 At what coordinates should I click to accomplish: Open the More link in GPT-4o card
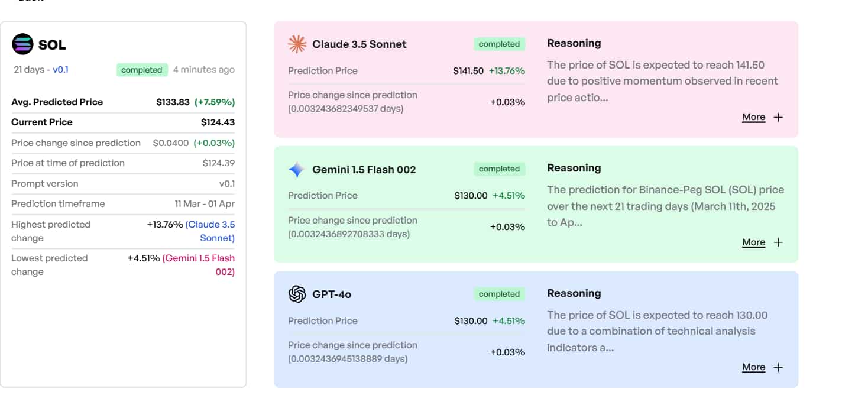753,367
